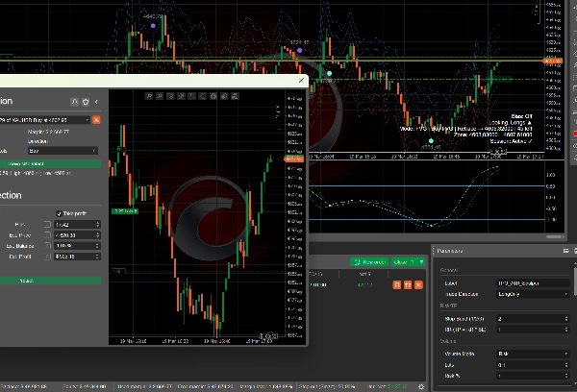577x392 pixels.
Task: Click sixth icon in the dialog chart toolbar
Action: tap(202, 96)
